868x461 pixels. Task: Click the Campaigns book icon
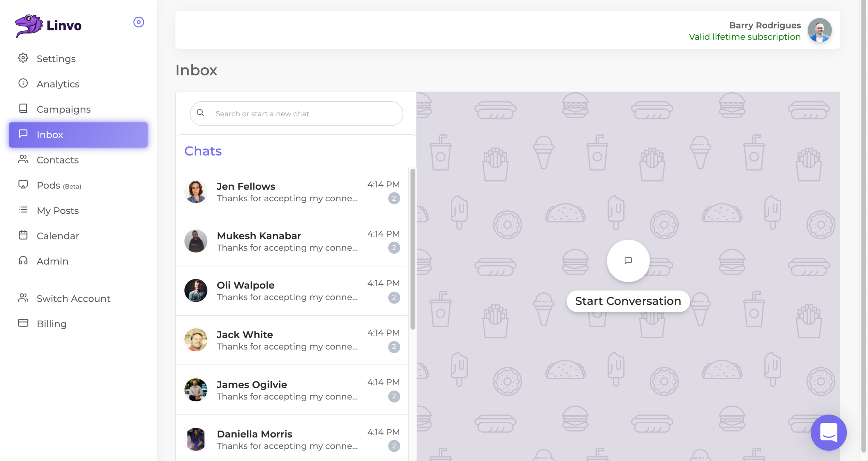tap(23, 109)
